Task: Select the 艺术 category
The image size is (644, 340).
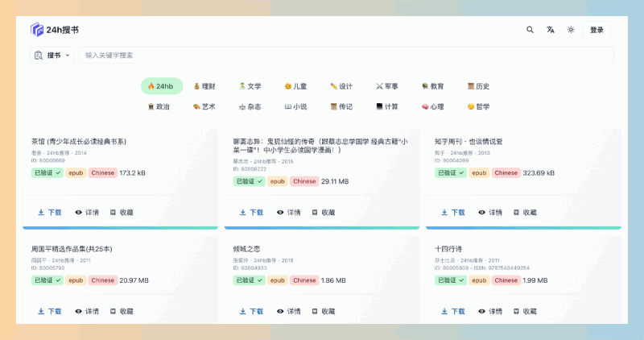Action: [x=204, y=106]
